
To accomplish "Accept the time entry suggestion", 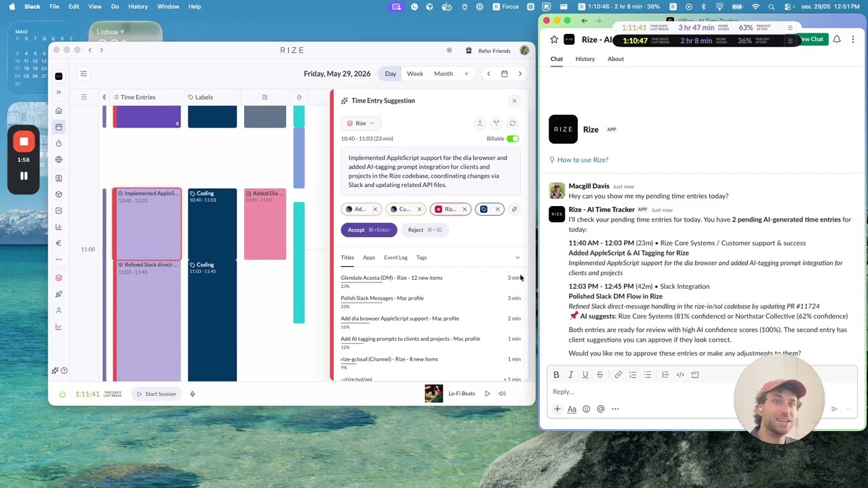I will (x=369, y=230).
